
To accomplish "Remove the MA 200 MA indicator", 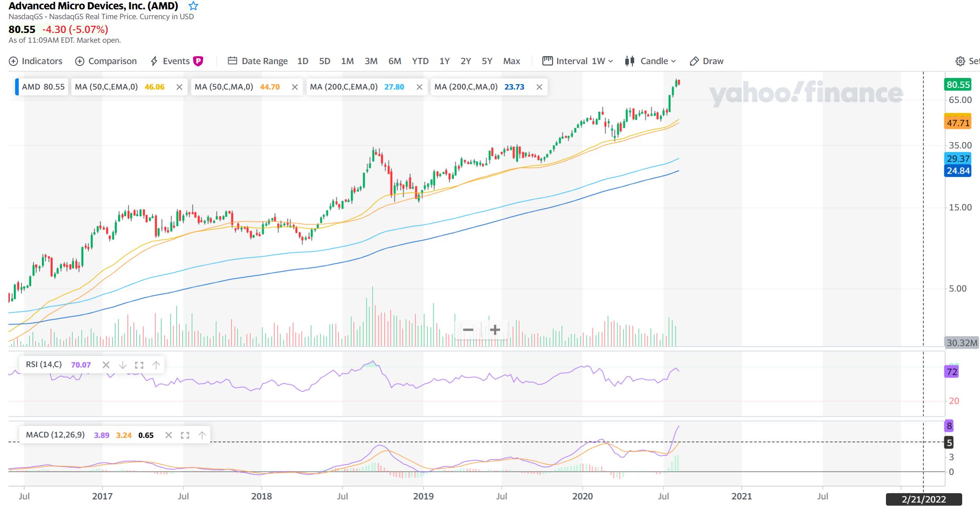I will click(539, 87).
